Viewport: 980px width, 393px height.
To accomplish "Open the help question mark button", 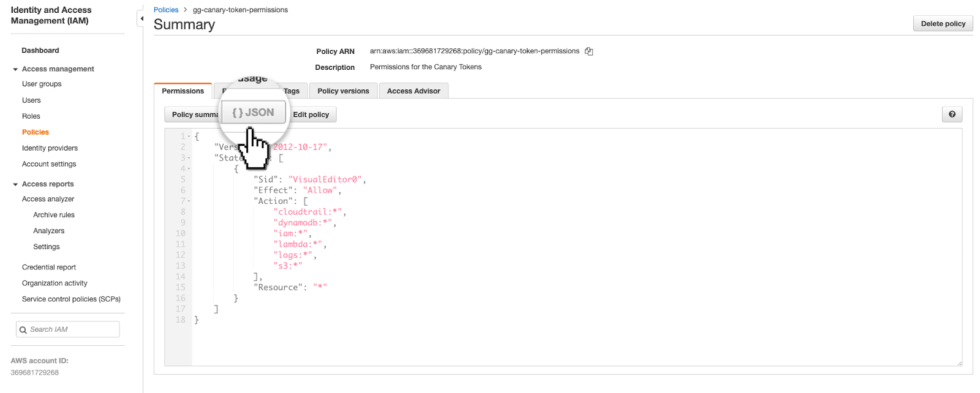I will (952, 114).
